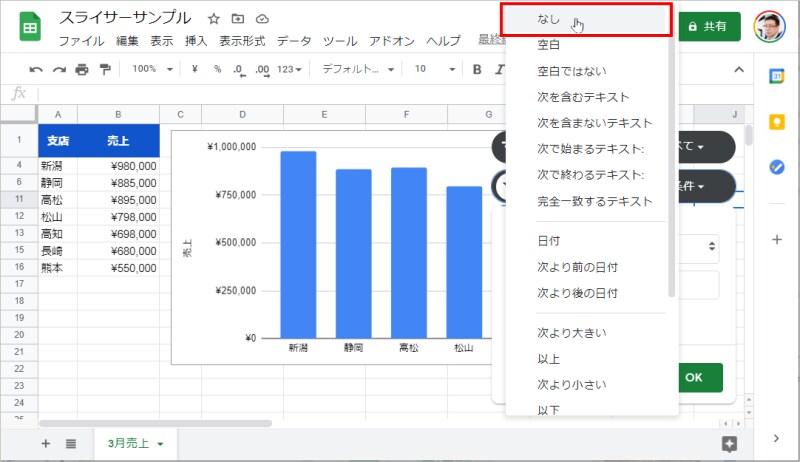800x462 pixels.
Task: Open the アドオン menu
Action: coord(392,41)
